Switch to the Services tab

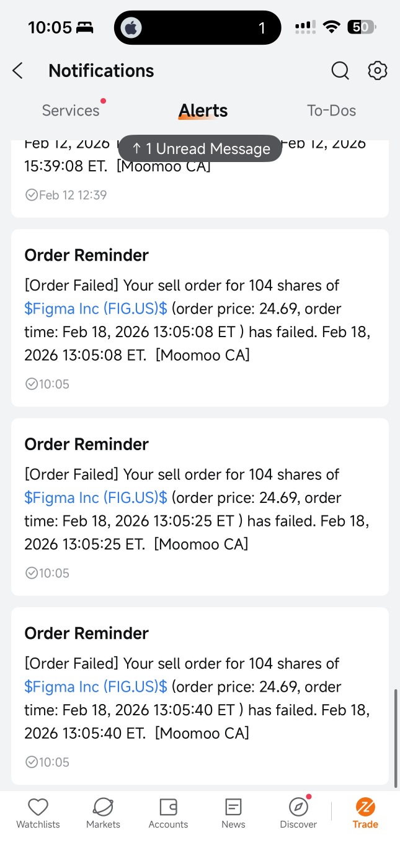(71, 111)
